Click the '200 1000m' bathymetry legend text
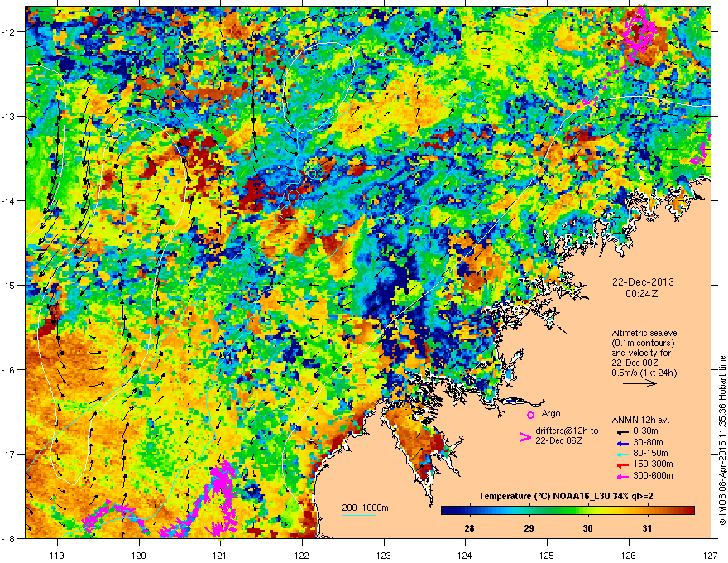 pyautogui.click(x=366, y=508)
